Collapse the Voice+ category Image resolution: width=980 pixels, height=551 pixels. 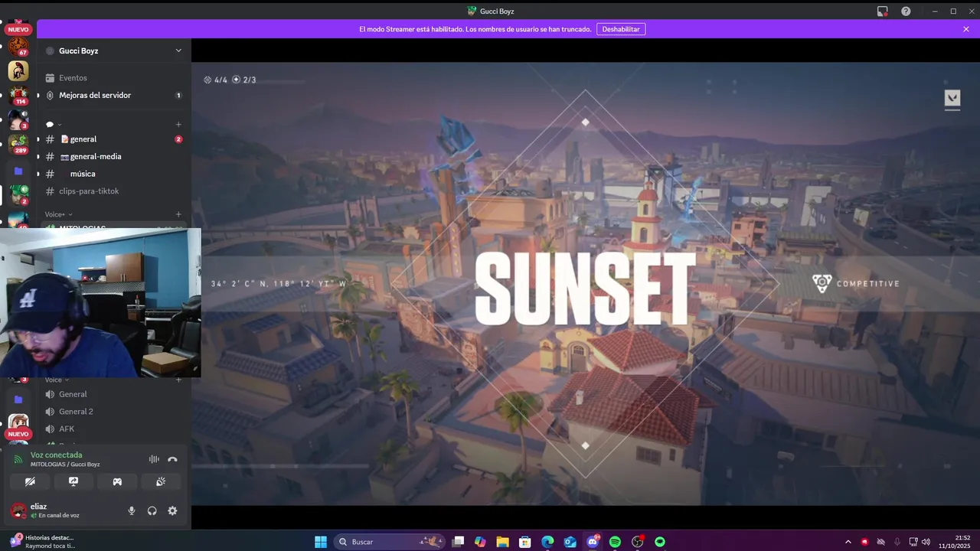pos(58,214)
